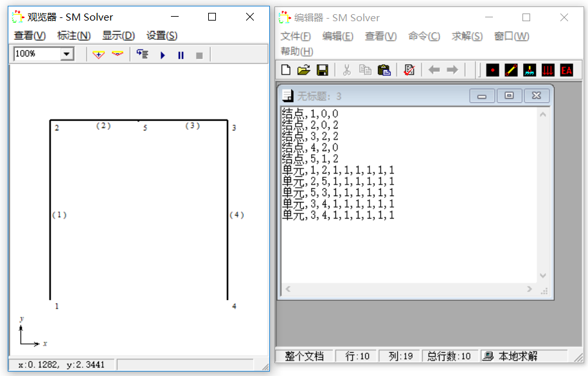The image size is (588, 376).
Task: Close the 无标题: 3 document window
Action: pos(536,96)
